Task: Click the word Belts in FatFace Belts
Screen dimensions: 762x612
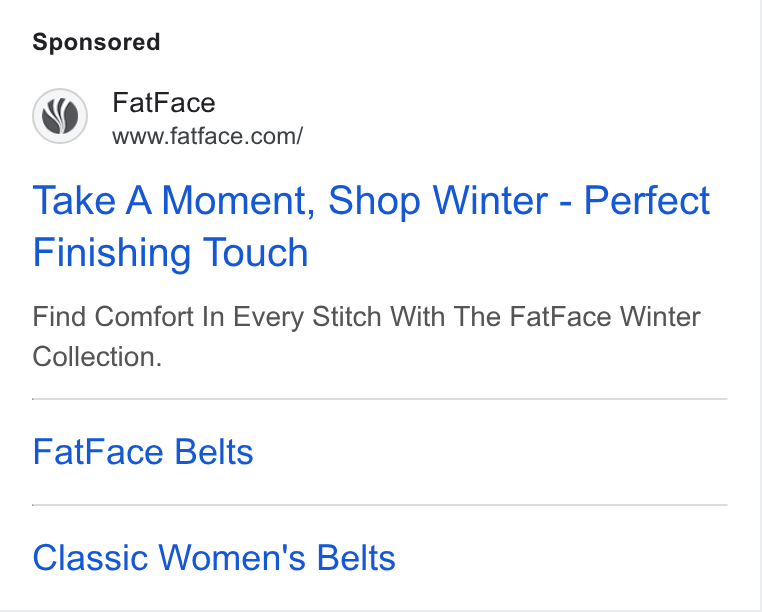Action: (x=214, y=452)
